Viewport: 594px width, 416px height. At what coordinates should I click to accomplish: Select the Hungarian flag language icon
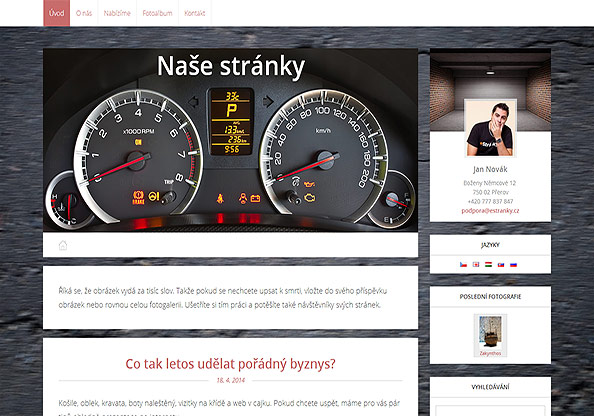488,264
